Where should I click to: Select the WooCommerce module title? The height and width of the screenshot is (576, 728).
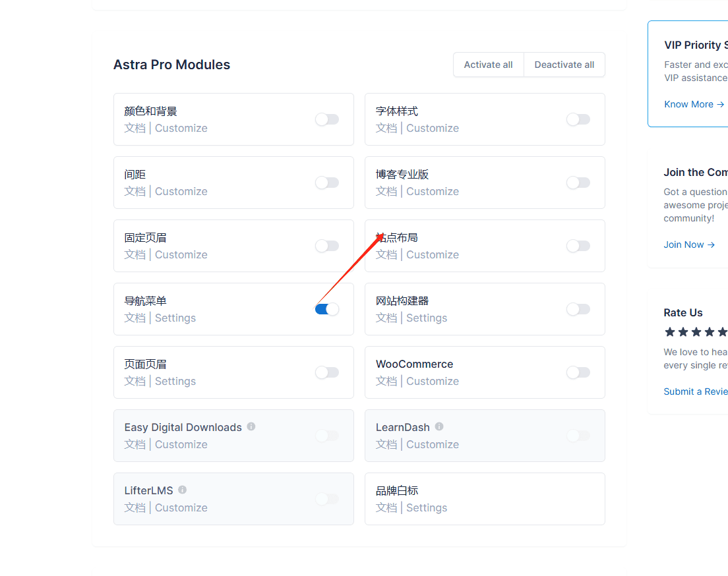(414, 364)
